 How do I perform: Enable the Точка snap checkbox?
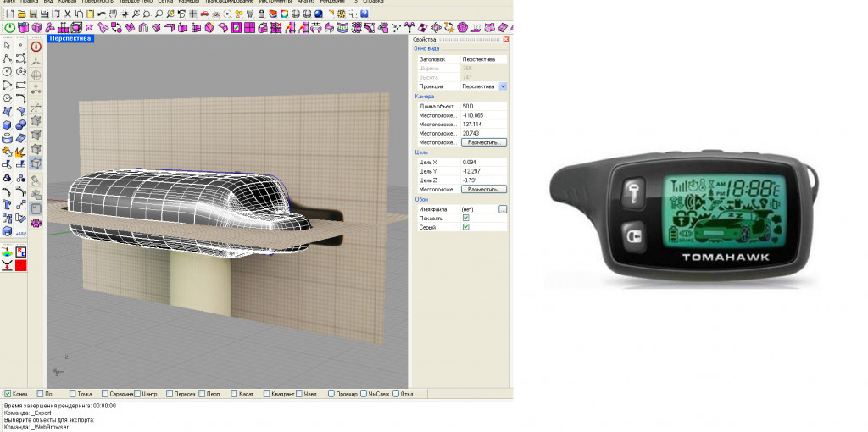click(x=73, y=394)
